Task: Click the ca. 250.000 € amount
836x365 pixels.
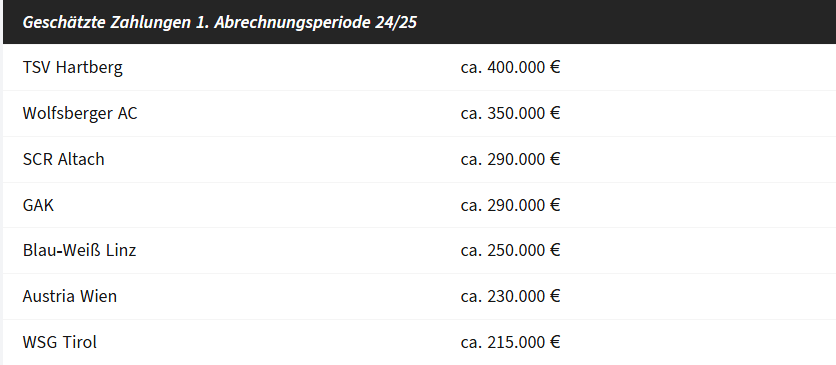Action: (510, 250)
